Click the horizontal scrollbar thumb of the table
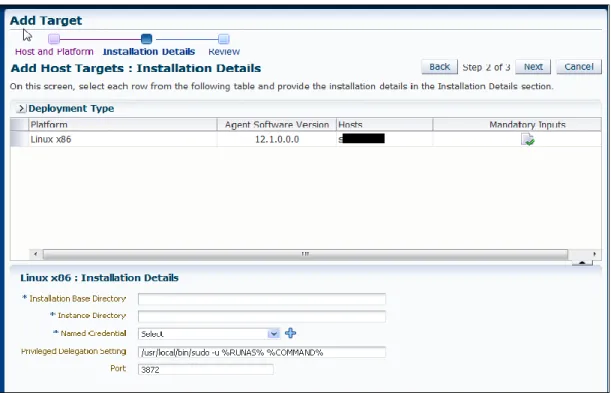The height and width of the screenshot is (393, 611). [305, 254]
